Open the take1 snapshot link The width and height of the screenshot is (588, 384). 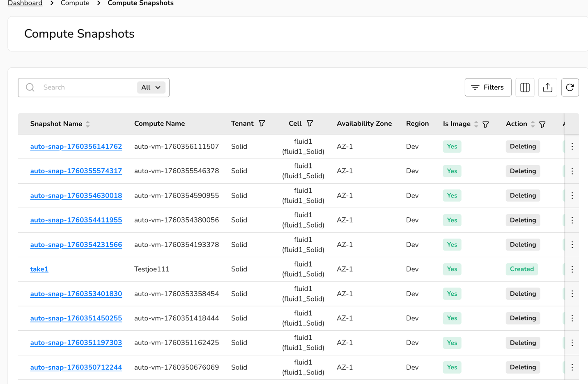(x=39, y=269)
